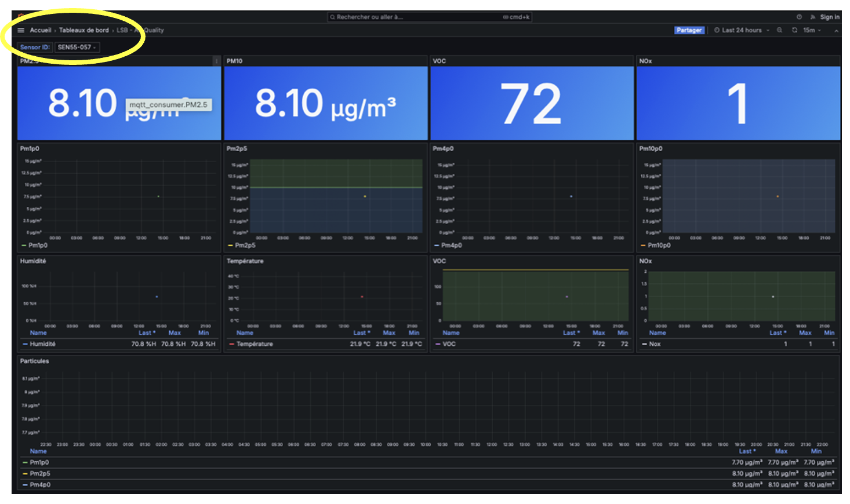This screenshot has width=850, height=504.
Task: Open the PM2.5 panel three-dot menu
Action: (216, 61)
